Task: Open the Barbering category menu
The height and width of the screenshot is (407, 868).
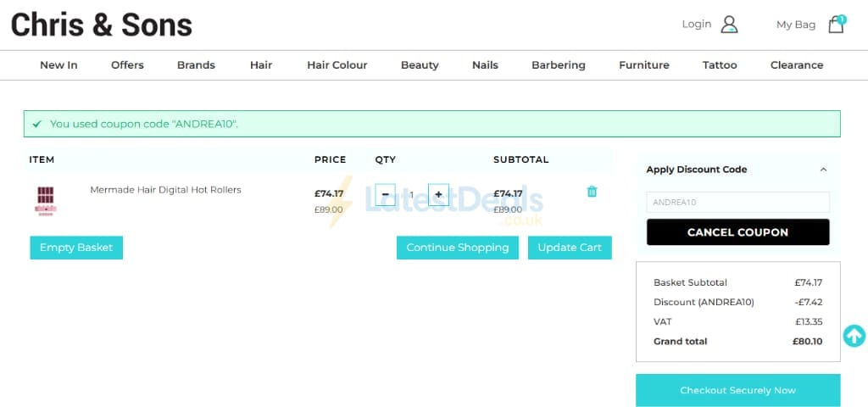Action: click(x=558, y=65)
